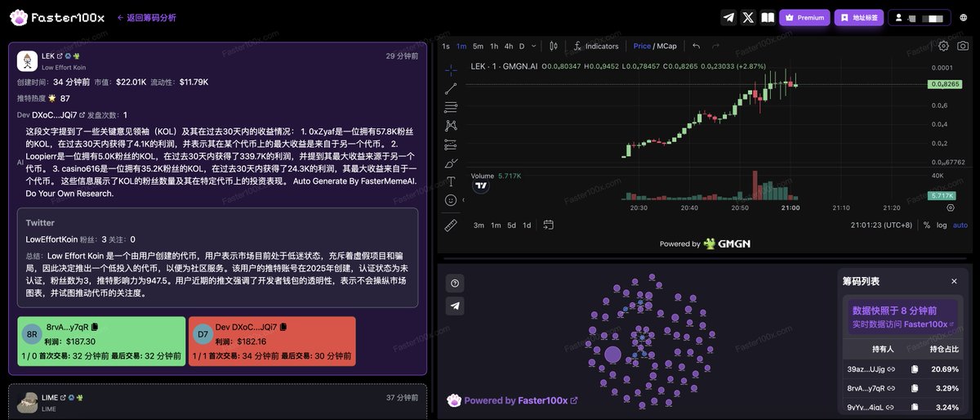Select the brush drawing tool
Screen dimensions: 980x420
click(451, 163)
